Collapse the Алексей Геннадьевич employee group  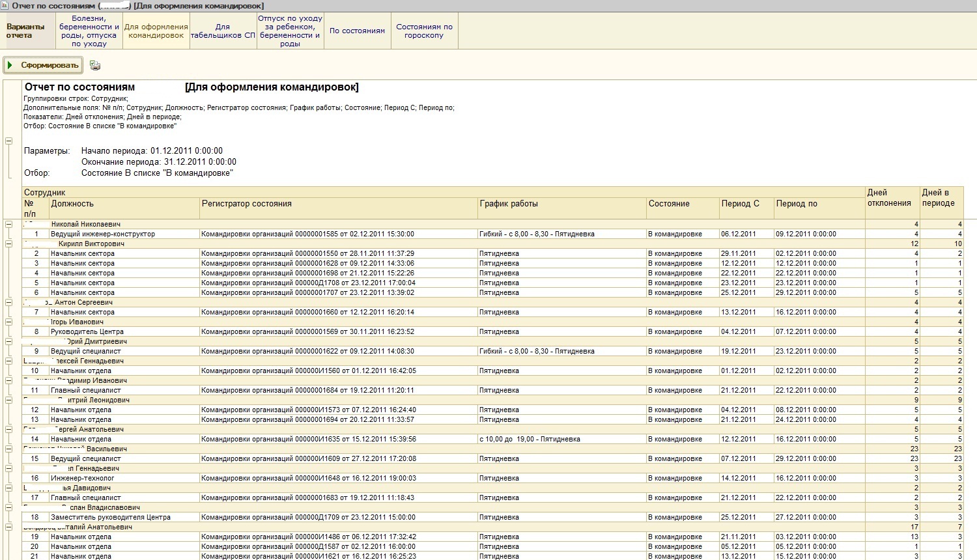9,361
